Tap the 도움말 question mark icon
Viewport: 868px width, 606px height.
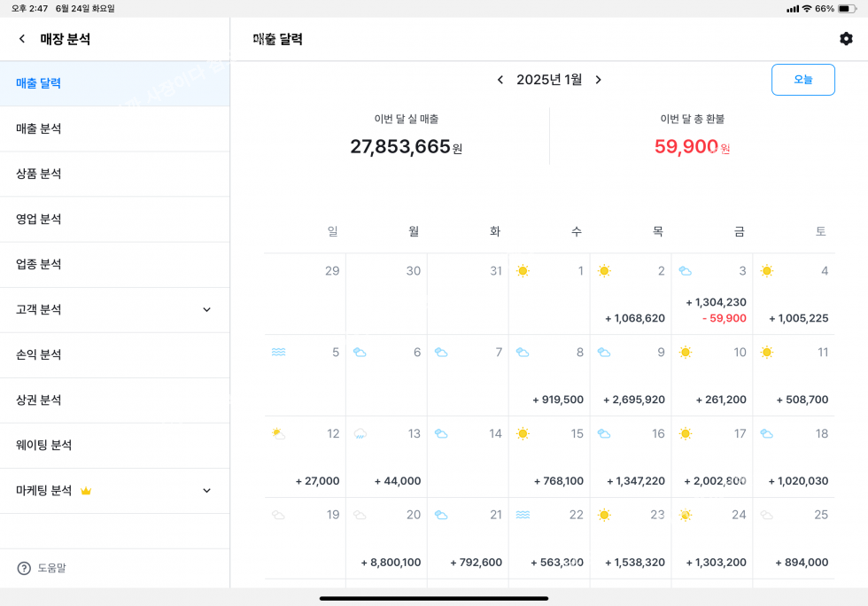point(24,568)
